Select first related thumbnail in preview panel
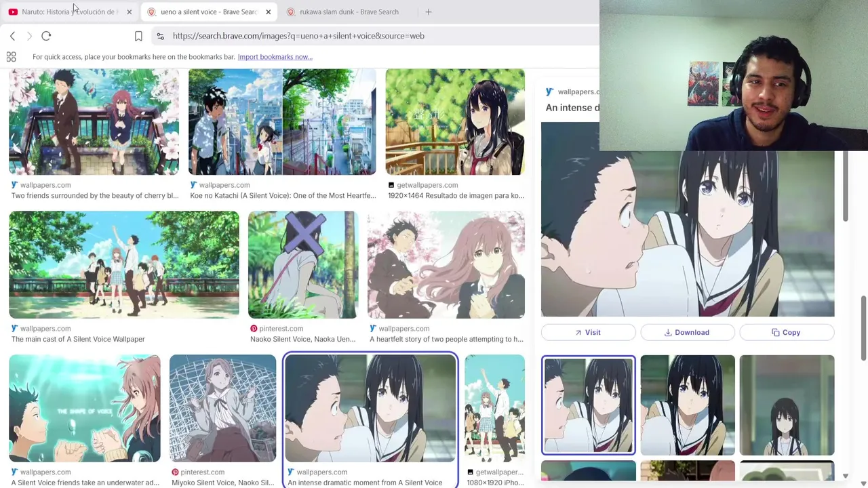Screen dimensions: 868x488 (x=589, y=405)
